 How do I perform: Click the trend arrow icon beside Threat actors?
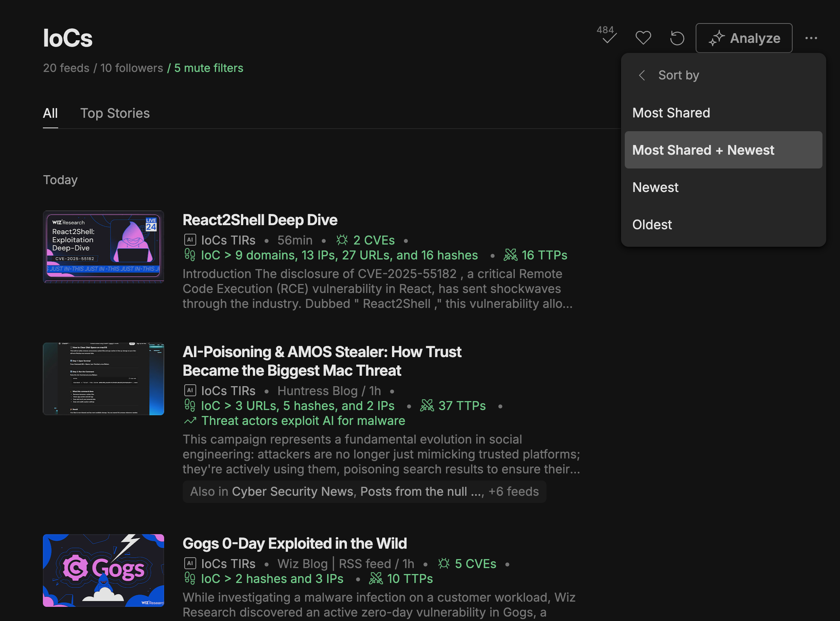click(190, 420)
